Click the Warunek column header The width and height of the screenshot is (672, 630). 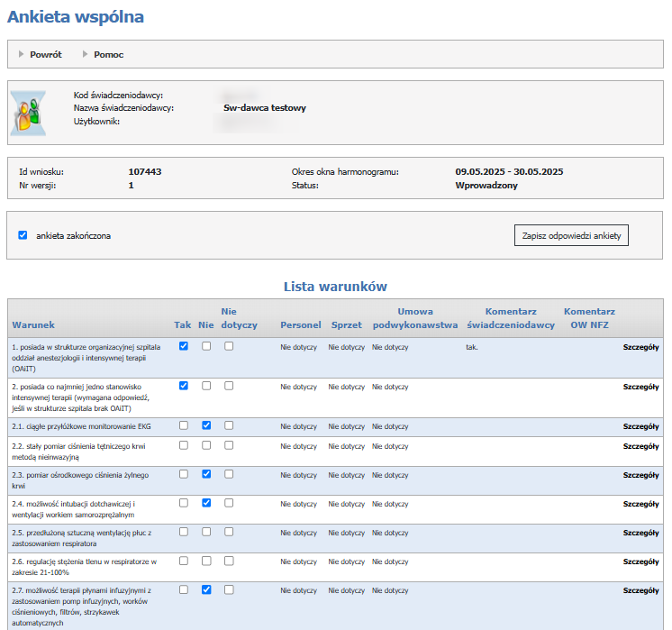click(x=33, y=324)
